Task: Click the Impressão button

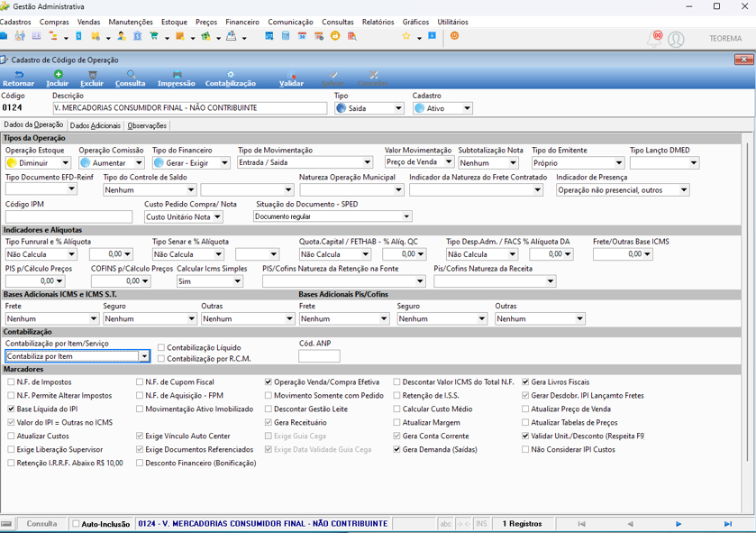Action: pos(177,78)
